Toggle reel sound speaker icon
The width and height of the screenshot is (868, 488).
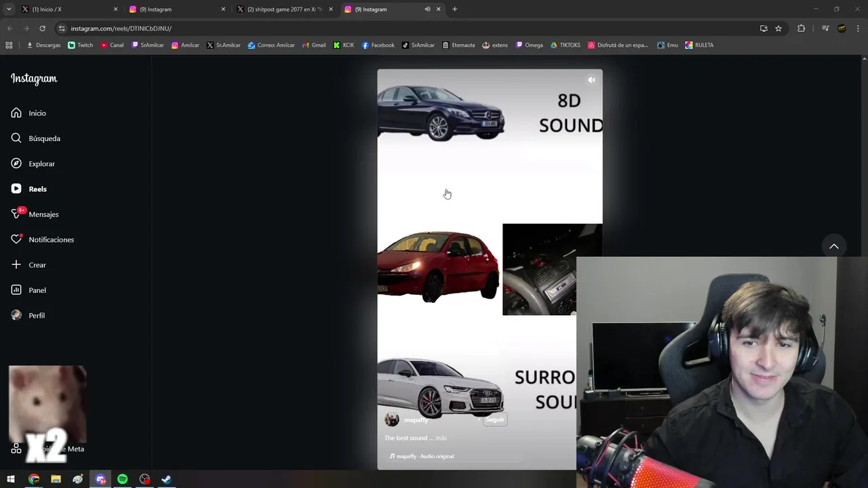[591, 80]
